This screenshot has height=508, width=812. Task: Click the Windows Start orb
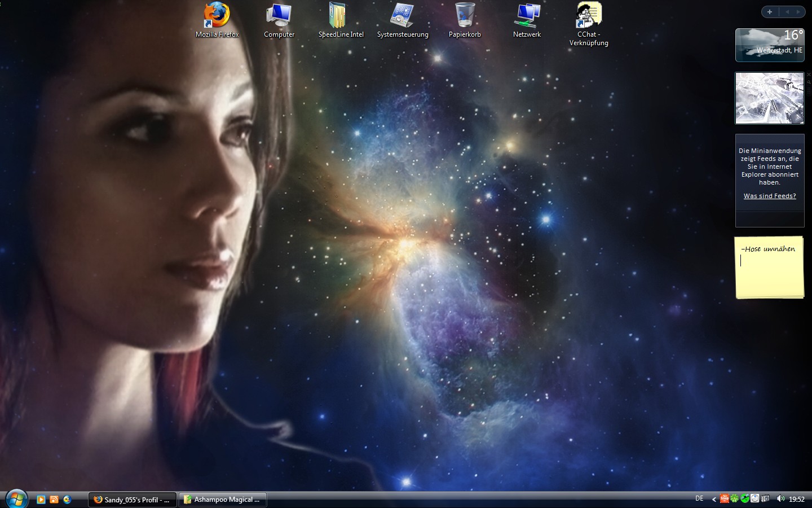(x=16, y=499)
